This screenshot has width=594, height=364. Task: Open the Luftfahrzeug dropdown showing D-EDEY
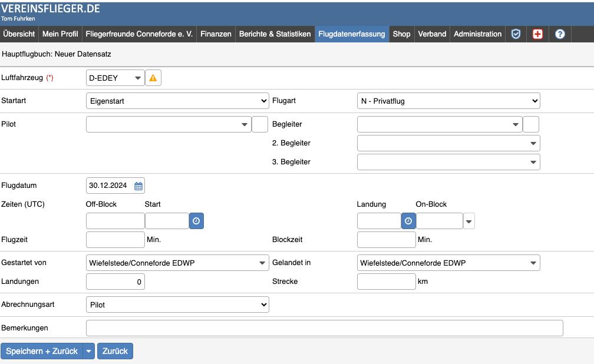pos(115,78)
